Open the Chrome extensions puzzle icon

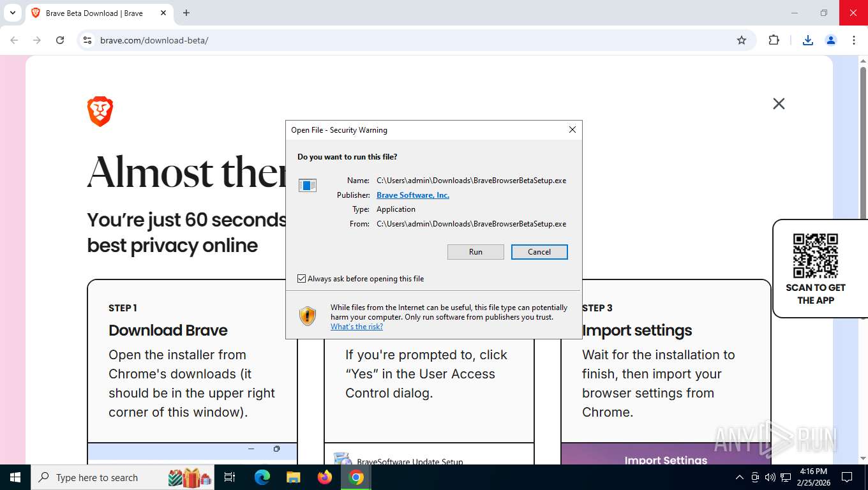coord(774,40)
